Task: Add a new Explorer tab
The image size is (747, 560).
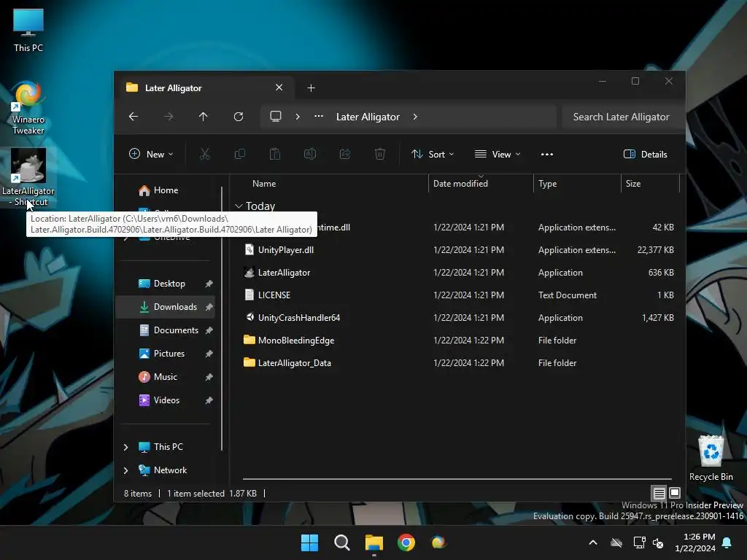Action: point(311,88)
